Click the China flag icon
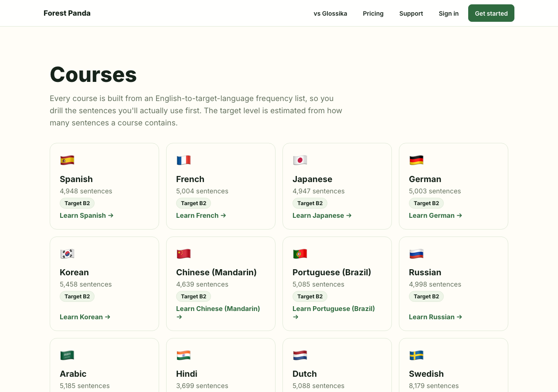This screenshot has width=558, height=392. click(184, 254)
